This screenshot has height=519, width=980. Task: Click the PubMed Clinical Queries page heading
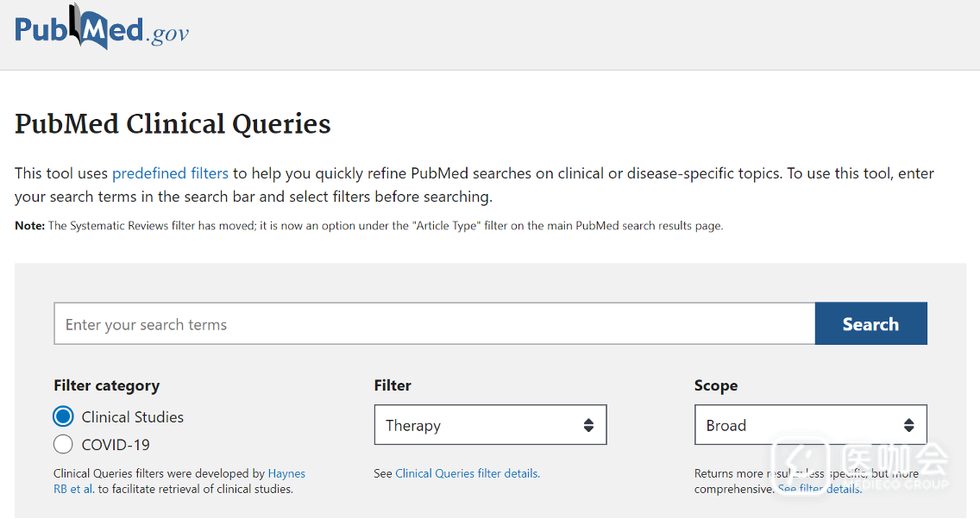(173, 124)
